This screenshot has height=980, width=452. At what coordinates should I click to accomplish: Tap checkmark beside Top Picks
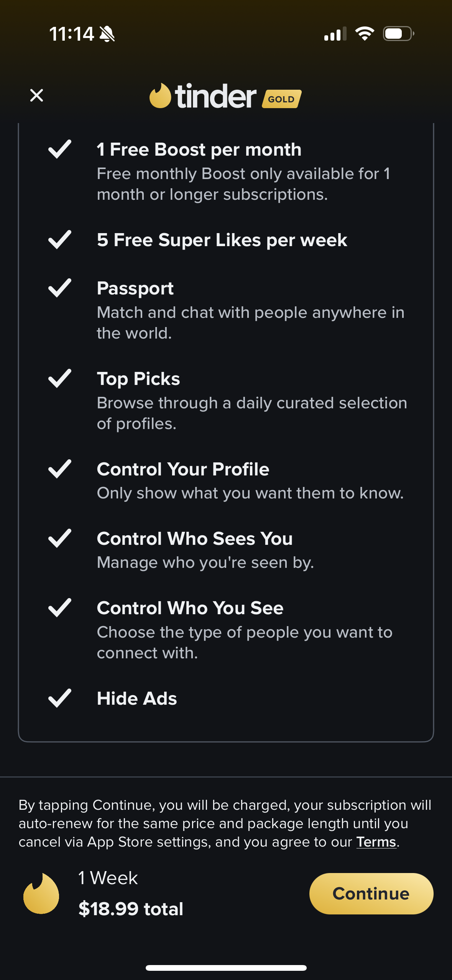(60, 378)
